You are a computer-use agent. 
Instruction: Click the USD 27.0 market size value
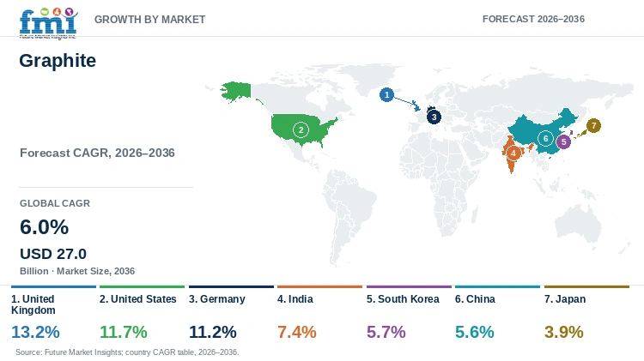click(53, 254)
